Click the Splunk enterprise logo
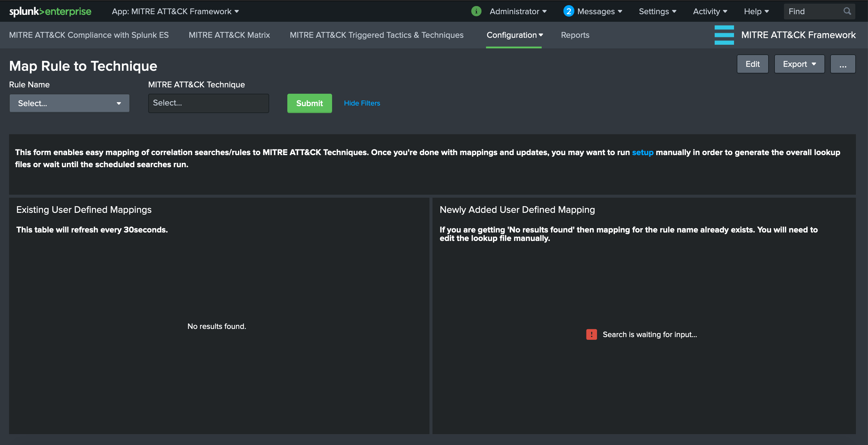Viewport: 868px width, 445px height. pos(50,11)
